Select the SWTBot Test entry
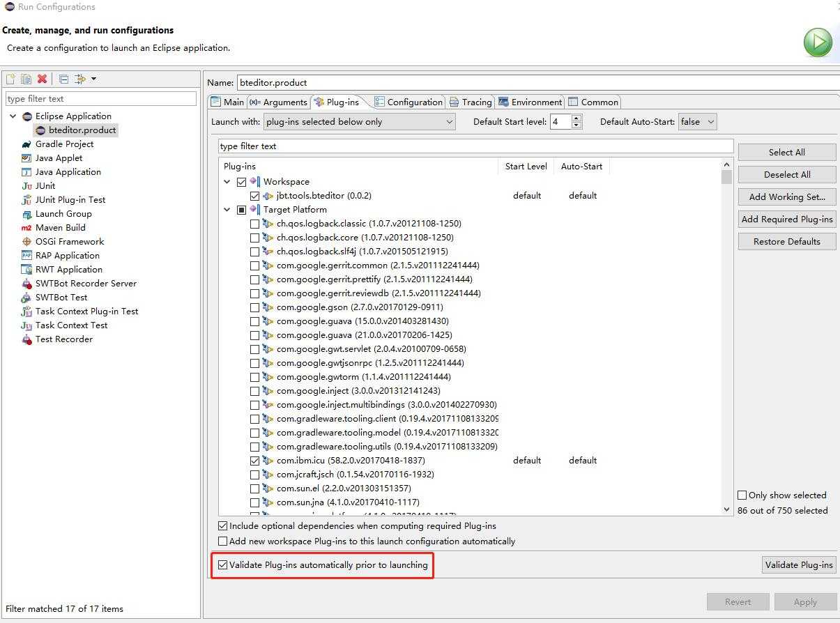Viewport: 840px width, 623px height. [61, 298]
